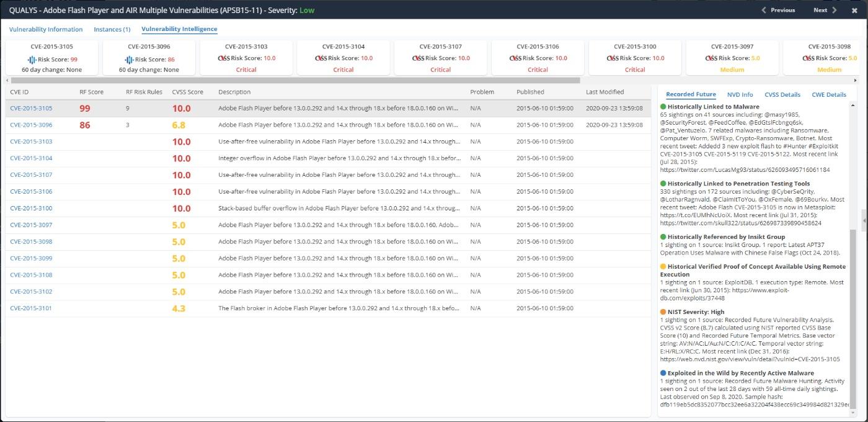Screen dimensions: 868x422
Task: Click 'Exploited in the Wild by Recently Active Malware' heading
Action: (x=741, y=373)
